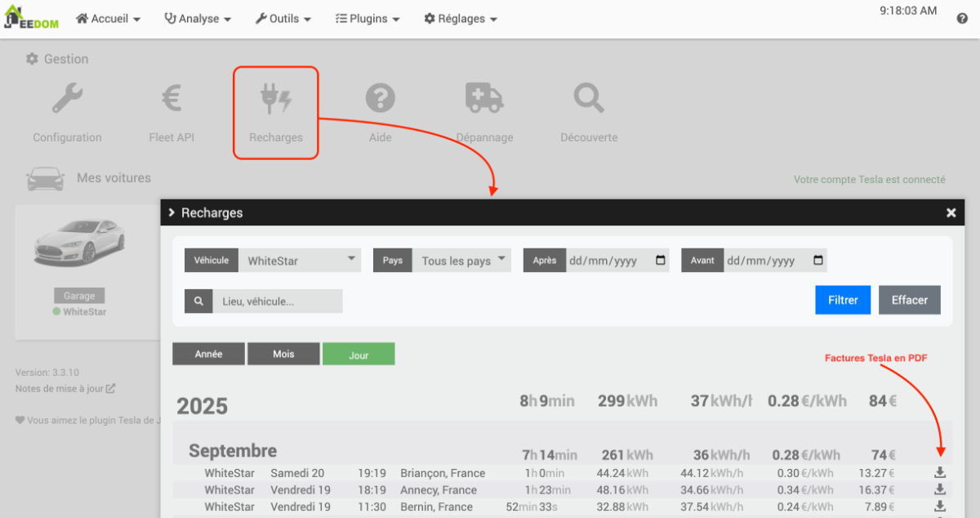Viewport: 980px width, 518px height.
Task: Click the 7.89 € cost value
Action: point(879,507)
